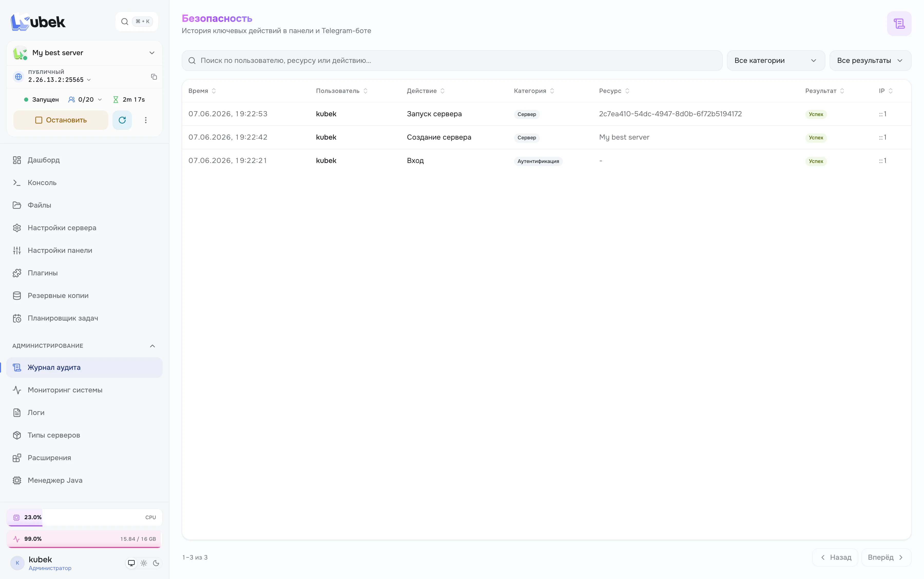Go to Консоль page
The width and height of the screenshot is (924, 579).
tap(84, 183)
